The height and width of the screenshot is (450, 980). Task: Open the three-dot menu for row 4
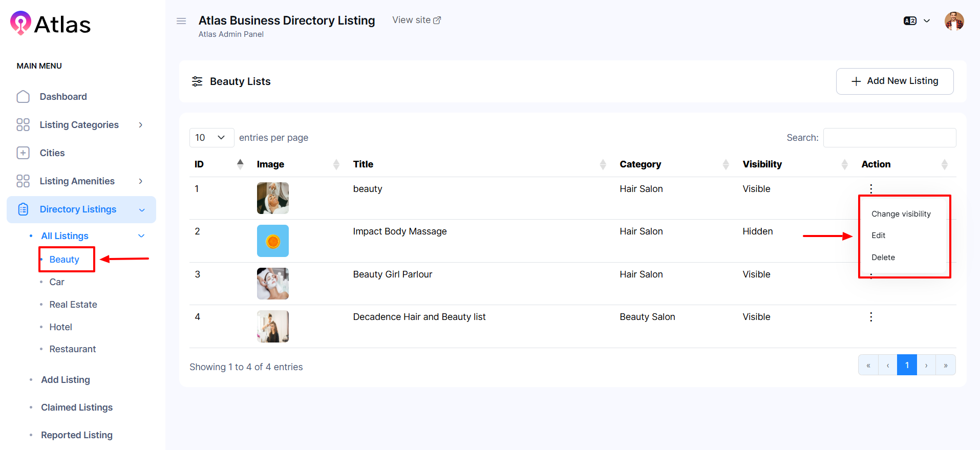870,317
